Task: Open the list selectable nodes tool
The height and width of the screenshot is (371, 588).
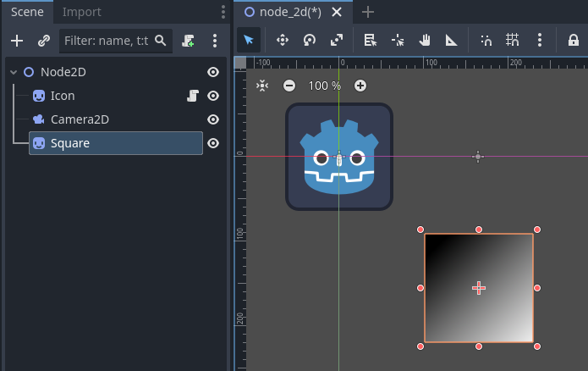Action: pyautogui.click(x=370, y=40)
